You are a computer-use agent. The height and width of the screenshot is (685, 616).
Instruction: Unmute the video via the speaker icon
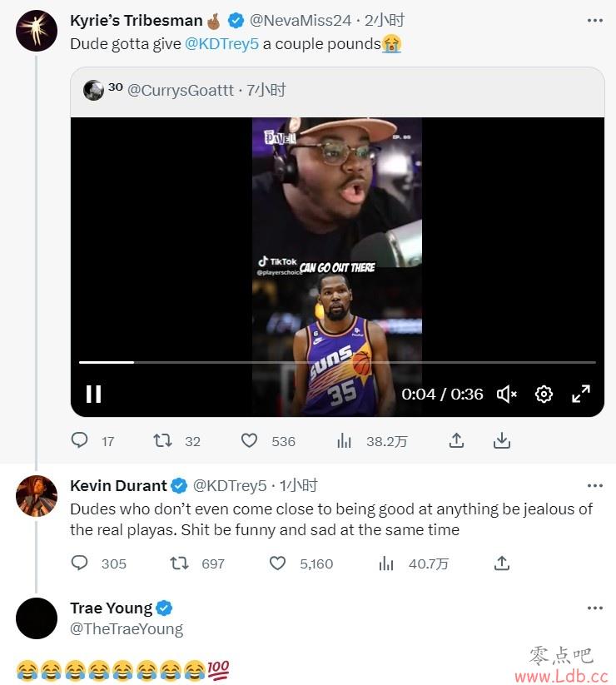point(507,394)
